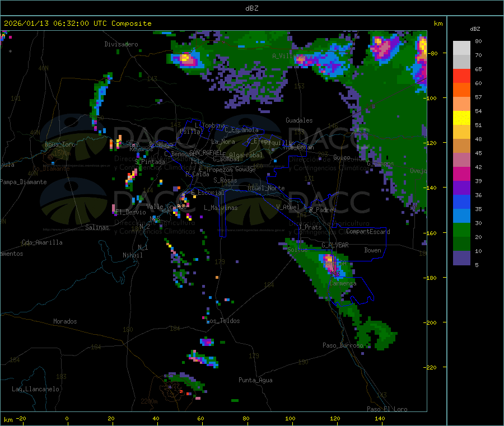504x426 pixels.
Task: Click the 'dBZ' title at top center
Action: [x=251, y=8]
